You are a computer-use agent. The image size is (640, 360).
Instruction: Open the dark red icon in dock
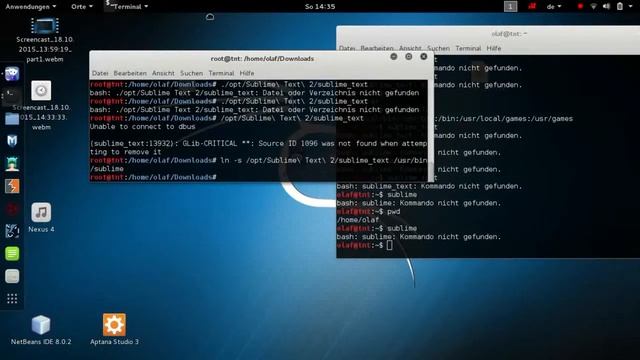tap(12, 209)
